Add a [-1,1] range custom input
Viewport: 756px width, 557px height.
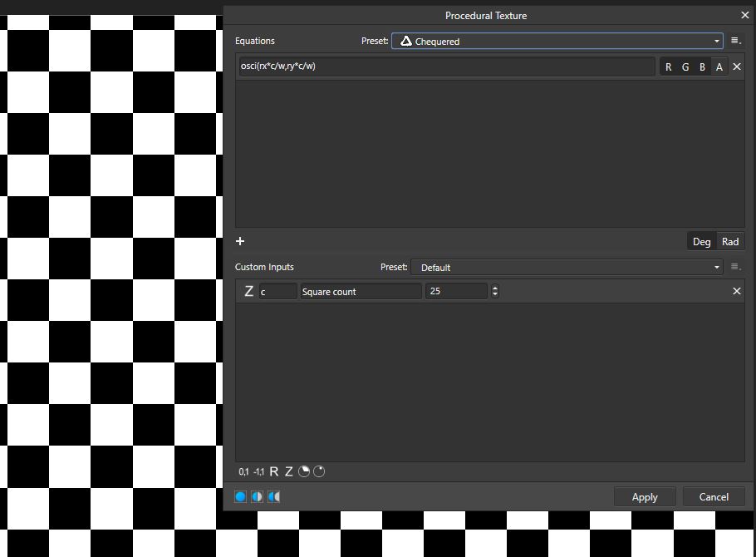click(258, 472)
